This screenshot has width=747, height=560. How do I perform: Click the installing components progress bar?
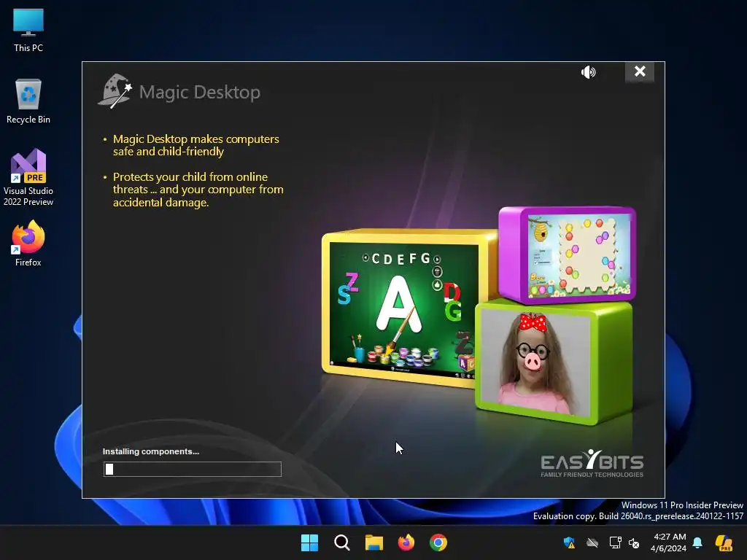(x=193, y=469)
